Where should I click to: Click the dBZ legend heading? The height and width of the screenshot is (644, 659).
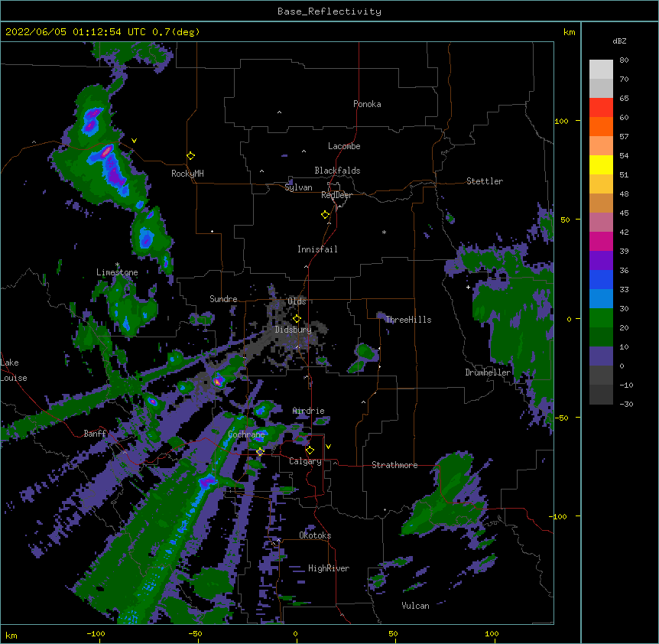point(619,41)
